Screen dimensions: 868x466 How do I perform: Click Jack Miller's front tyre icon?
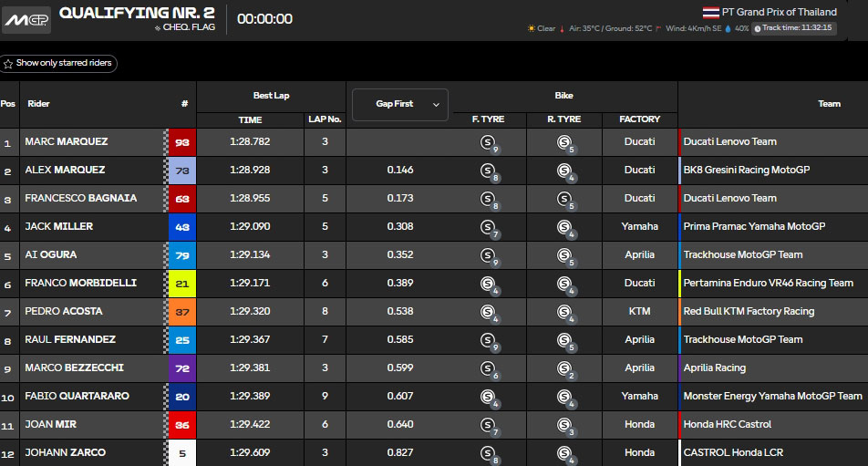pos(489,227)
